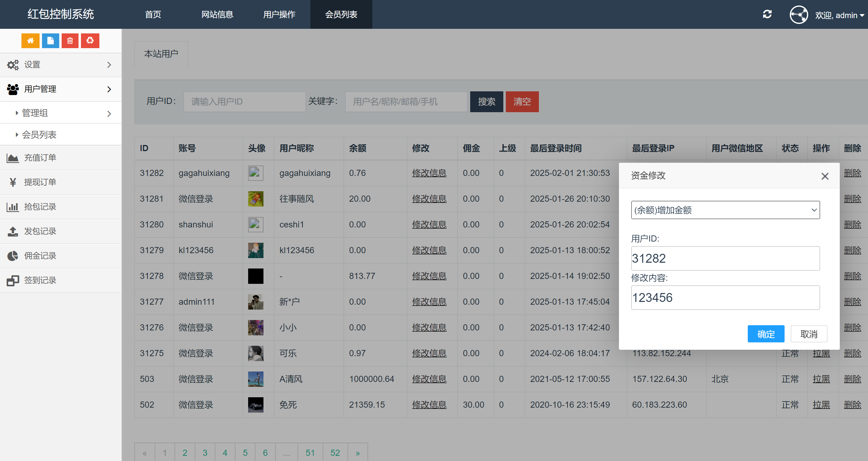The width and height of the screenshot is (868, 461).
Task: Open 修改信息 for user gagahuixiang
Action: click(x=429, y=173)
